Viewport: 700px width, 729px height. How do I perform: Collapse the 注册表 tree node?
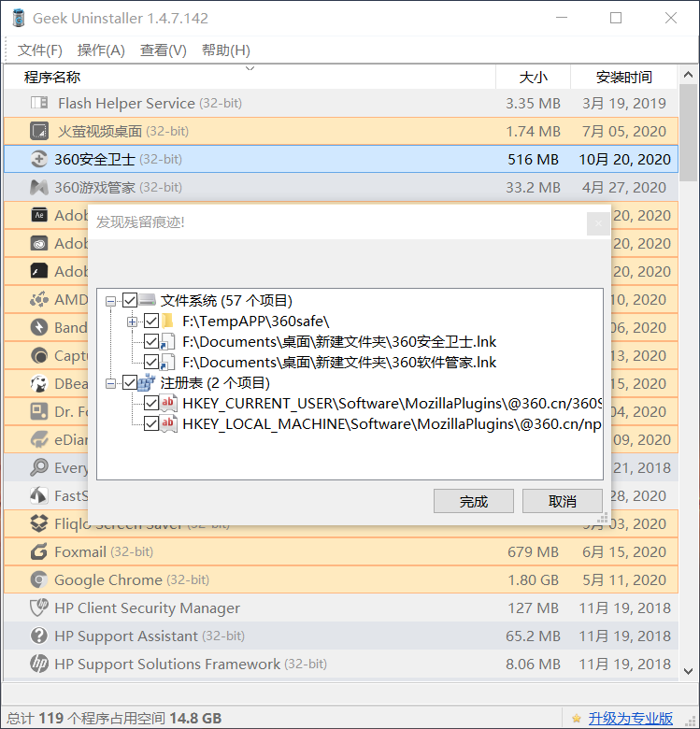pyautogui.click(x=110, y=383)
